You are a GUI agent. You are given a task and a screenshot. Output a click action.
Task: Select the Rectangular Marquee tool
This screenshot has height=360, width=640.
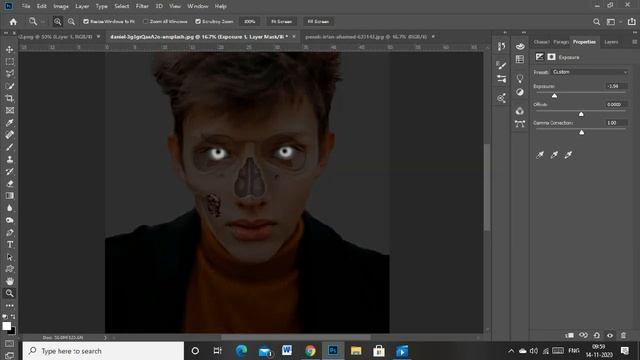coord(9,62)
